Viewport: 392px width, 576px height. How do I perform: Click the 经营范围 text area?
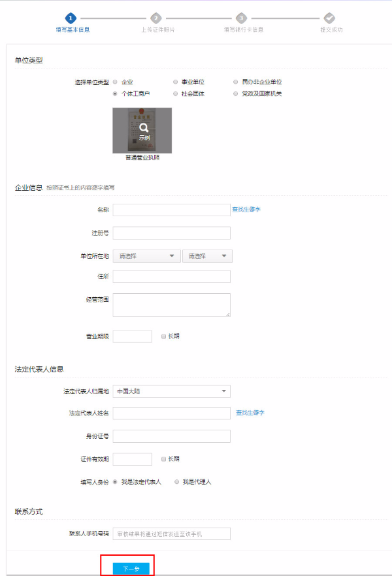coord(171,305)
